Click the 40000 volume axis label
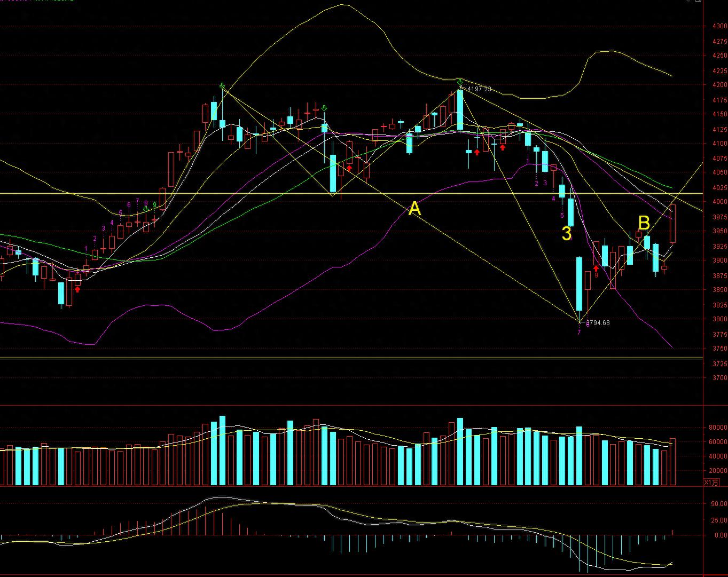The height and width of the screenshot is (577, 728). (718, 456)
